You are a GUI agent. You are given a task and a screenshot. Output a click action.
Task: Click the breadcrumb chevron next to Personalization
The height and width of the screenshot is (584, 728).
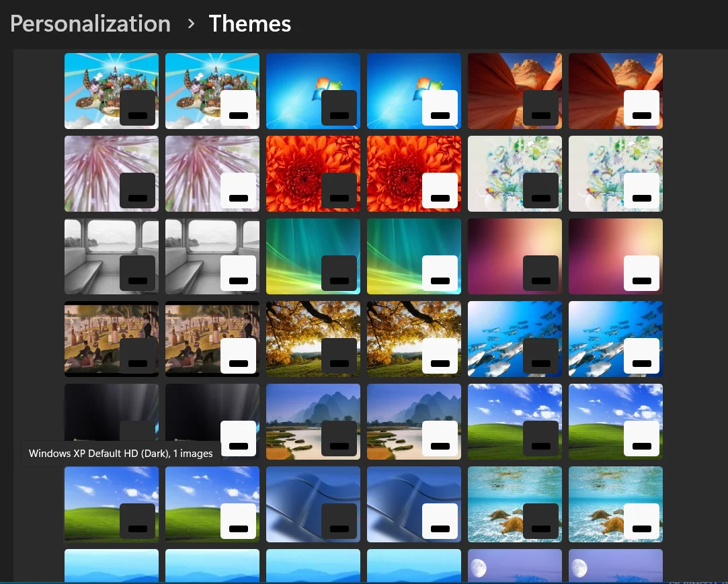point(191,24)
